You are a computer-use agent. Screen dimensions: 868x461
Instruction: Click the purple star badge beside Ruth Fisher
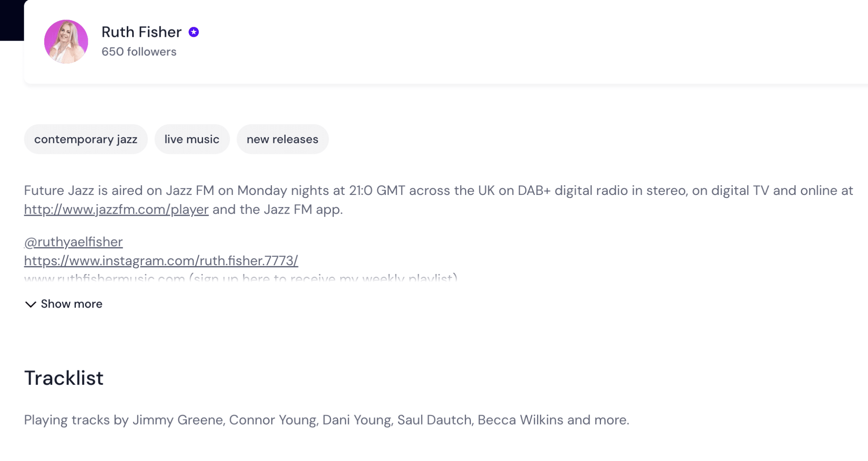click(194, 32)
